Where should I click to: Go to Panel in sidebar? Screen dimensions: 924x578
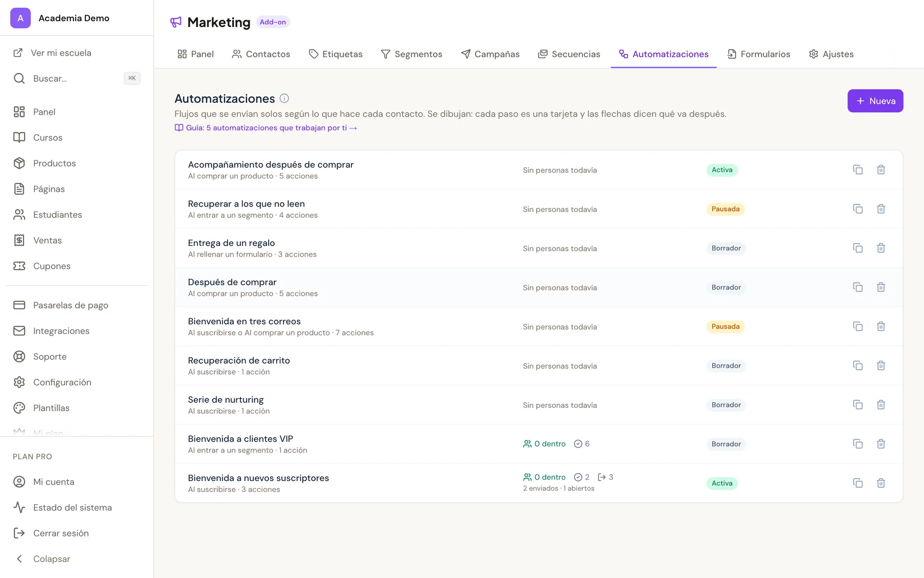(x=77, y=112)
